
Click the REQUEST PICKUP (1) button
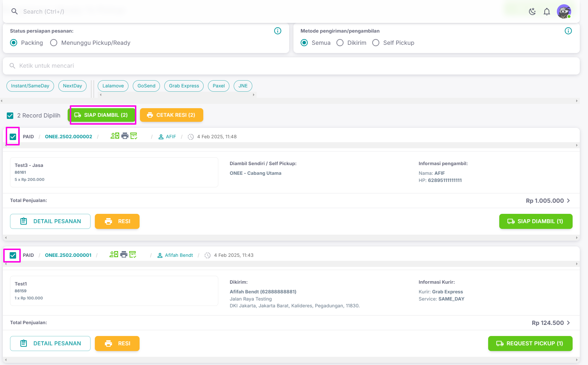530,343
